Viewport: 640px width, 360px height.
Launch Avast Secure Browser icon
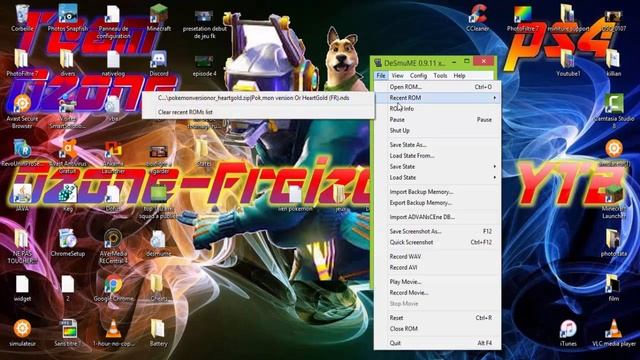pyautogui.click(x=22, y=111)
